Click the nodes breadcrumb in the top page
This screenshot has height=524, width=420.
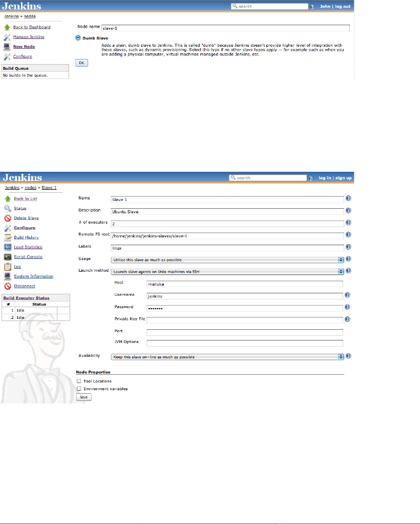(30, 16)
